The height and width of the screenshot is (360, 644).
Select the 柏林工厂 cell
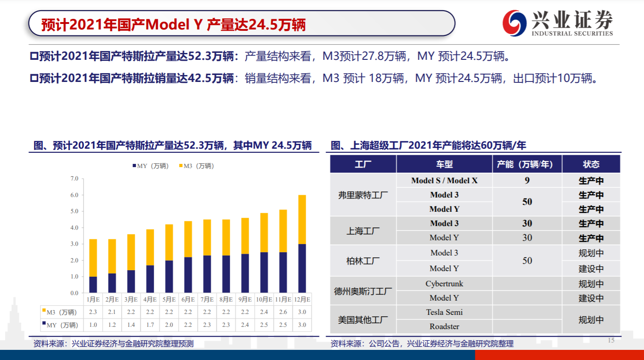coord(363,261)
